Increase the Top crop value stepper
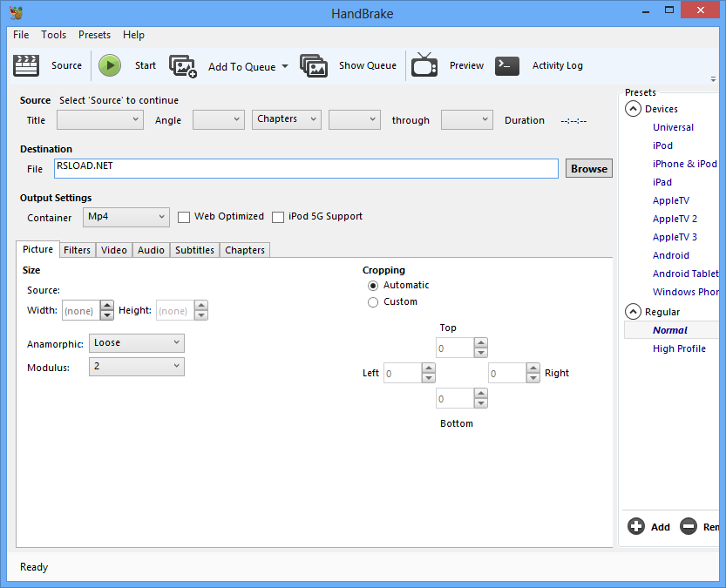Screen dimensions: 726x588 point(480,342)
